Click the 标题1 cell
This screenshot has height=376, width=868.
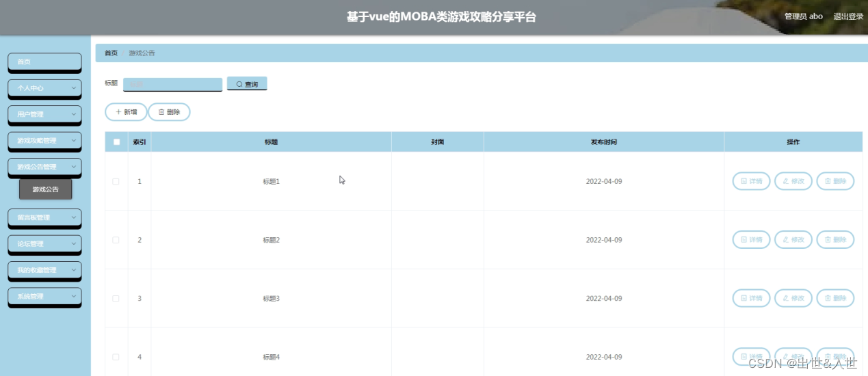[272, 181]
